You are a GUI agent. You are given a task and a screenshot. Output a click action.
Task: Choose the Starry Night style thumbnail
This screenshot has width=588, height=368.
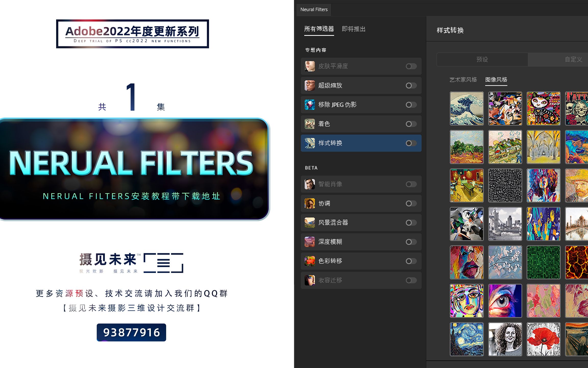467,339
